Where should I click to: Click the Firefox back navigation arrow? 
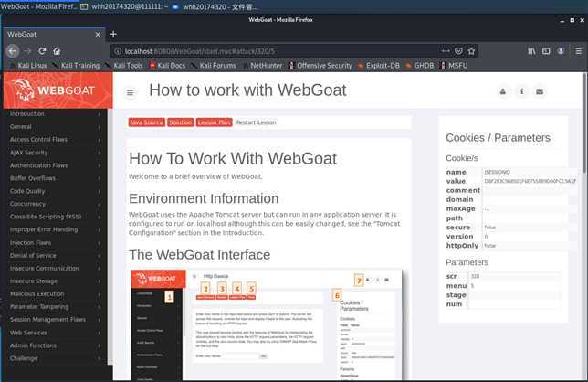[13, 50]
